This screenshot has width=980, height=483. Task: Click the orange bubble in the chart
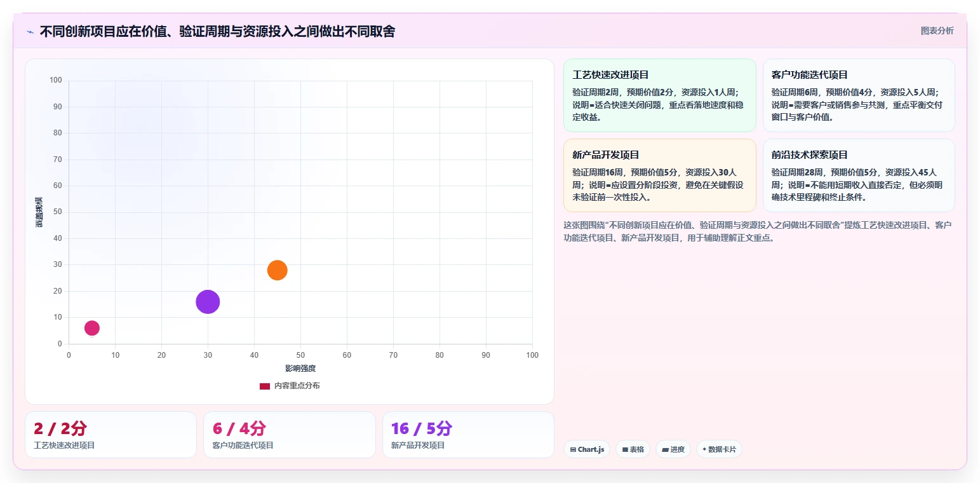[277, 270]
